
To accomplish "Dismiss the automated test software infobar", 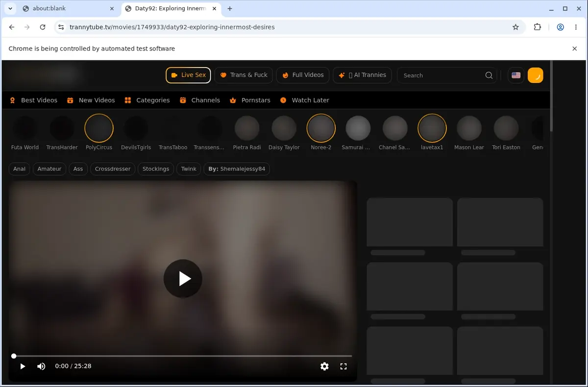I will [x=575, y=48].
